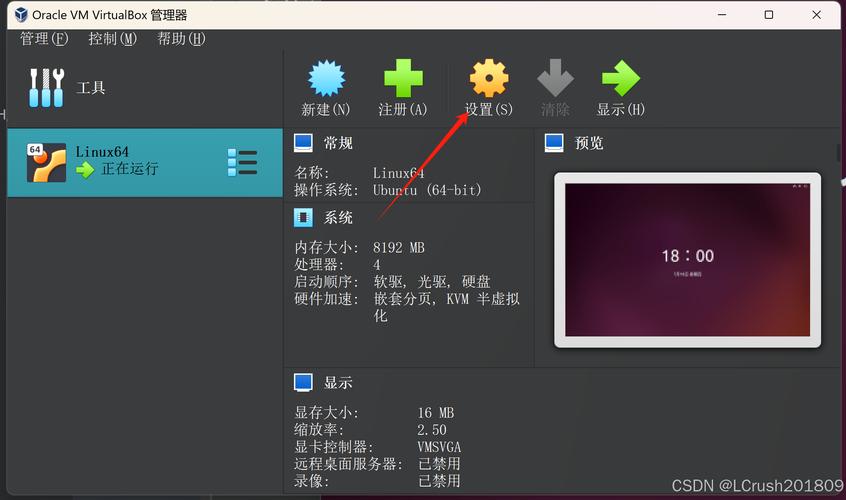
Task: Click the VirtualBox logo in title bar
Action: [x=21, y=15]
